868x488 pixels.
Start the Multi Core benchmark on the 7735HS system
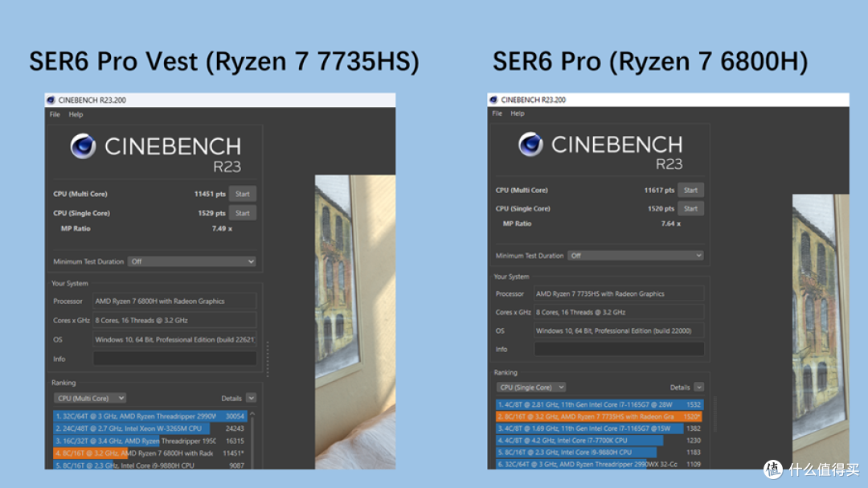pos(691,190)
